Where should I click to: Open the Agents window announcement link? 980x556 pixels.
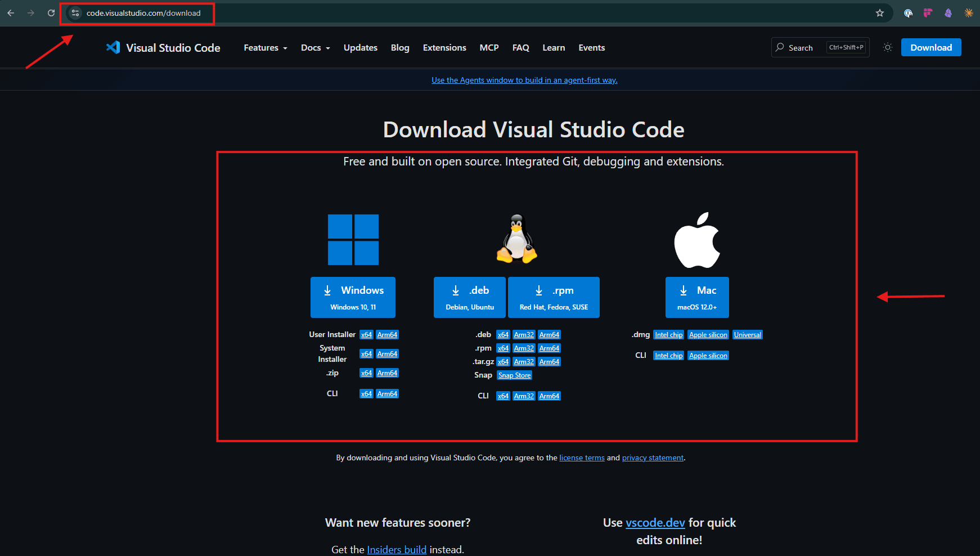[x=524, y=80]
